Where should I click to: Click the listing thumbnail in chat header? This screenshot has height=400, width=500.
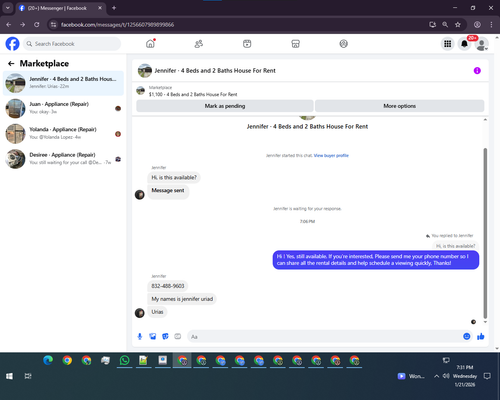[x=145, y=71]
